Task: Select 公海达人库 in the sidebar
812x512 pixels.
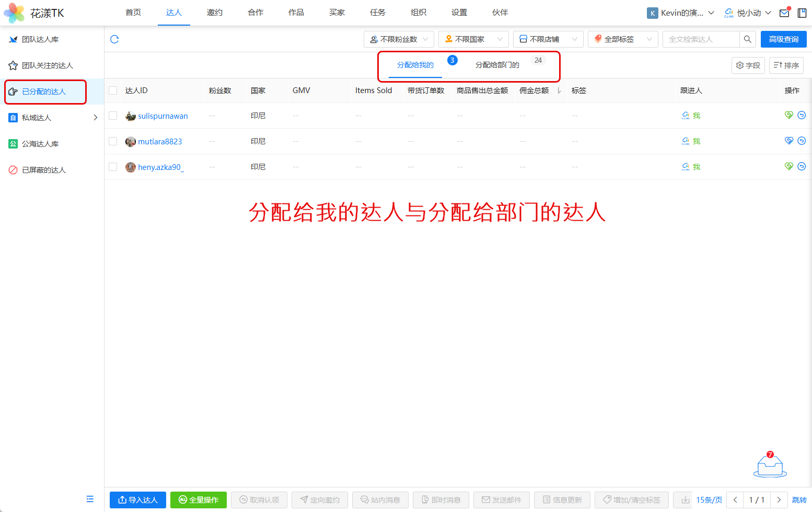Action: point(40,144)
